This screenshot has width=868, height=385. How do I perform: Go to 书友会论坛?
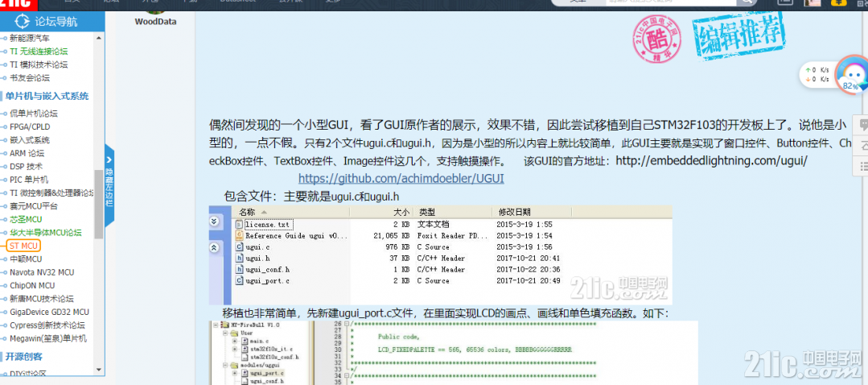click(x=29, y=77)
